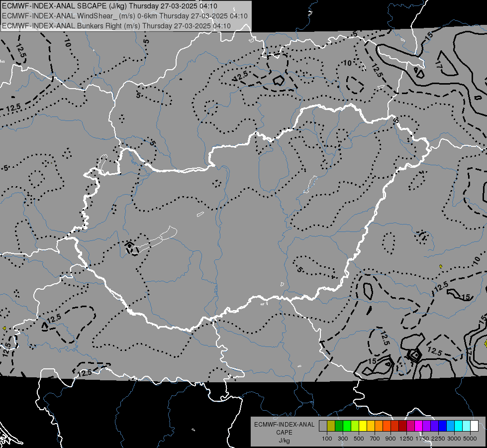Screen dimensions: 487x448
Task: Click the J/kg unit in the legend box
Action: pyautogui.click(x=284, y=441)
